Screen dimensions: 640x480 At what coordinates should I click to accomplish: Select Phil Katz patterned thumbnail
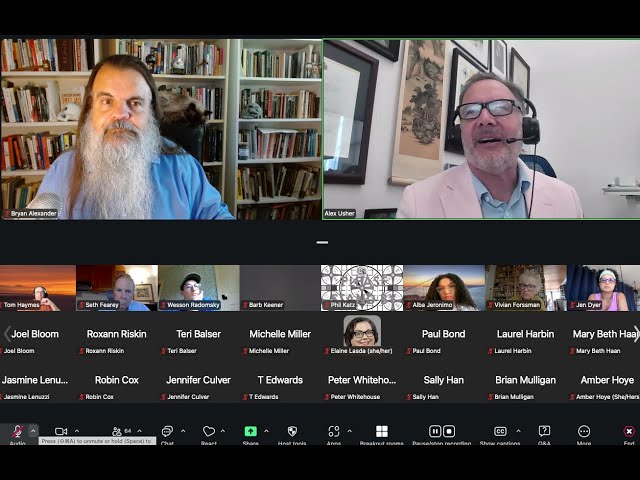tap(362, 288)
